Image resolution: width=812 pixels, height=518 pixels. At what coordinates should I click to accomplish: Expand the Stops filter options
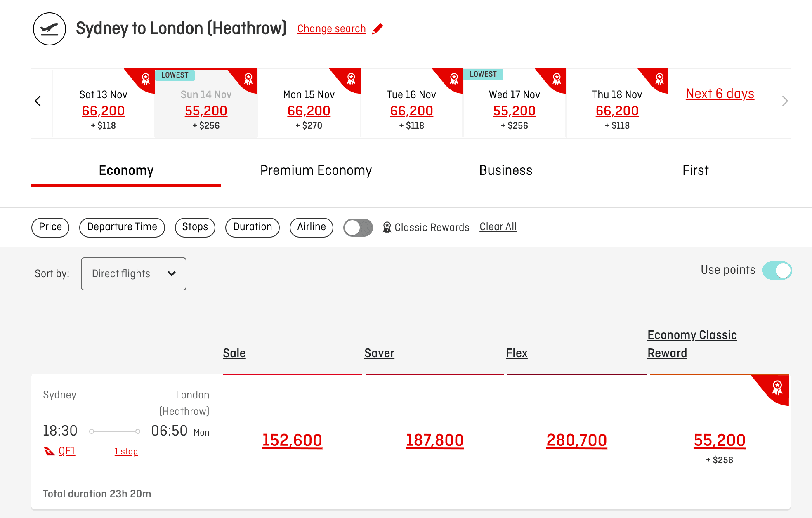(x=195, y=227)
